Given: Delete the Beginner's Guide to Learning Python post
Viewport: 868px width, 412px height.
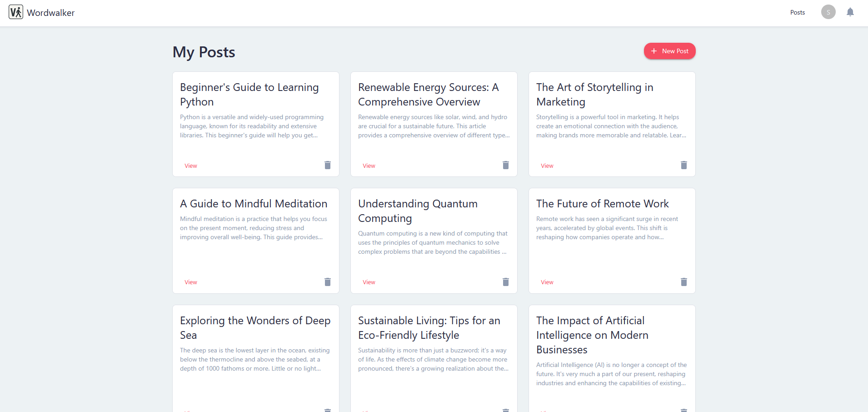Looking at the screenshot, I should (x=328, y=165).
